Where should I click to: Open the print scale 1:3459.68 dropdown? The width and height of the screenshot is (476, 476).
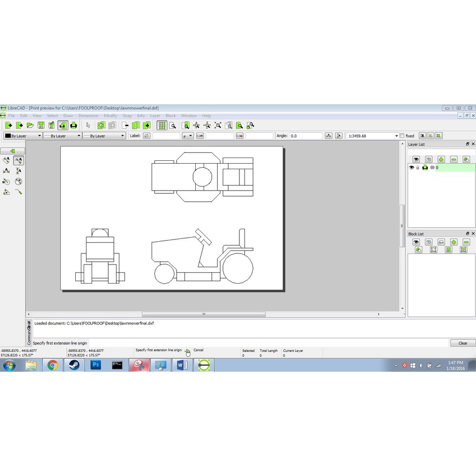[x=372, y=136]
